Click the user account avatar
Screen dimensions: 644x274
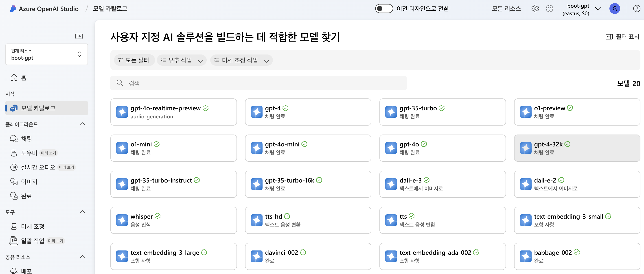pos(615,9)
